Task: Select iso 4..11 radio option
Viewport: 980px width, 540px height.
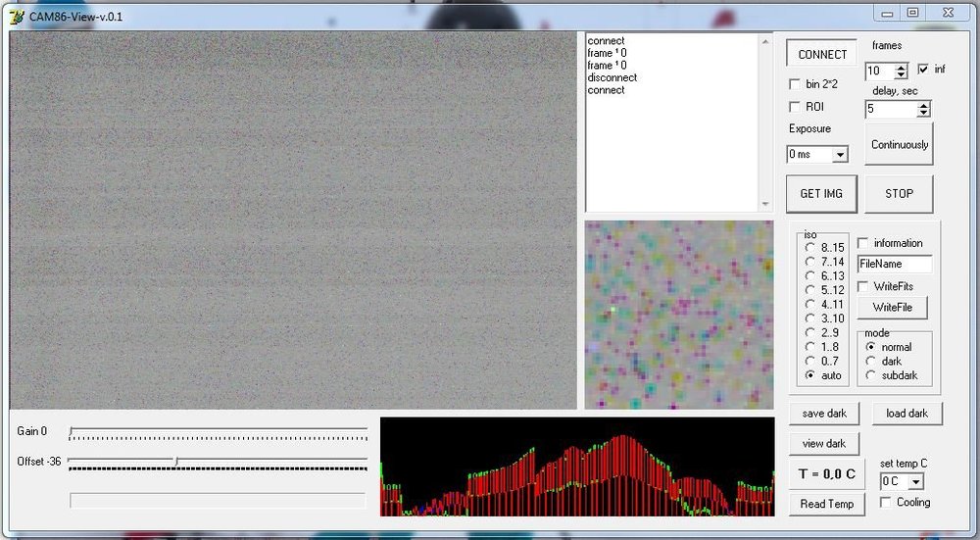Action: point(810,305)
